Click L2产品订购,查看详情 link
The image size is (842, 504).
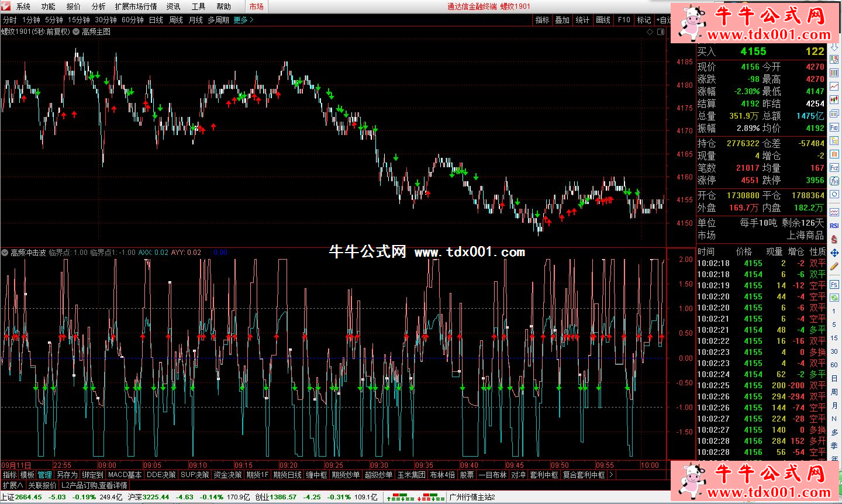94,485
